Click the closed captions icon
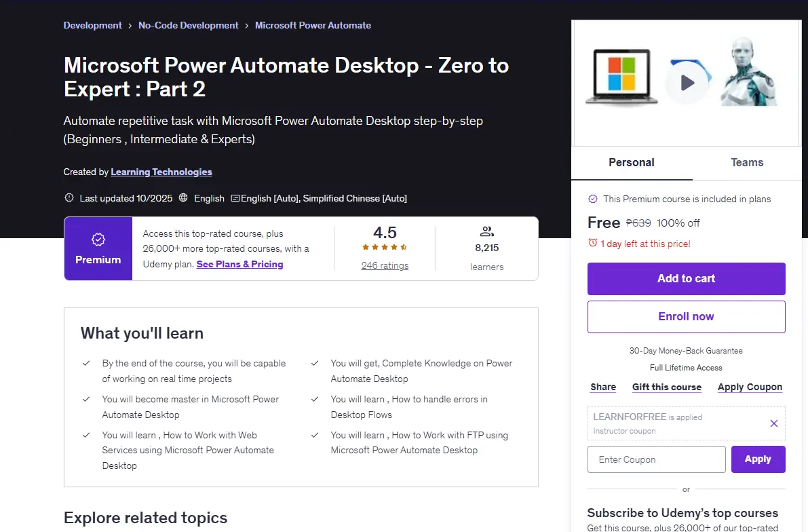 click(235, 198)
